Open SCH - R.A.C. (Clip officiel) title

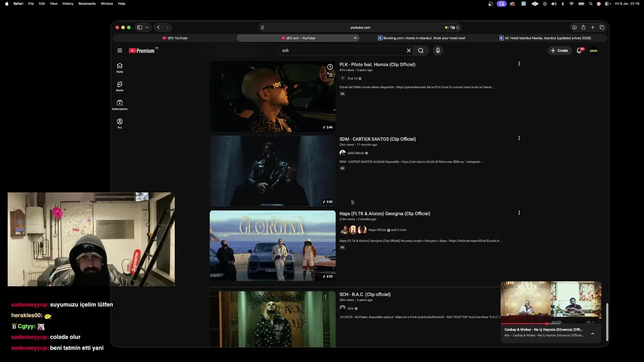click(365, 294)
